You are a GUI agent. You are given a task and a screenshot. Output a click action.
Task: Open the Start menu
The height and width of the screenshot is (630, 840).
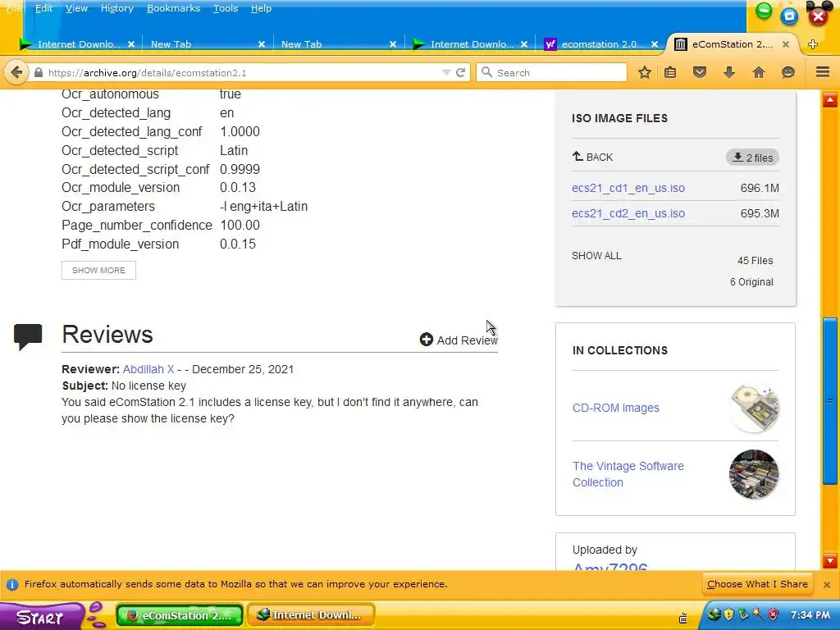click(x=41, y=616)
